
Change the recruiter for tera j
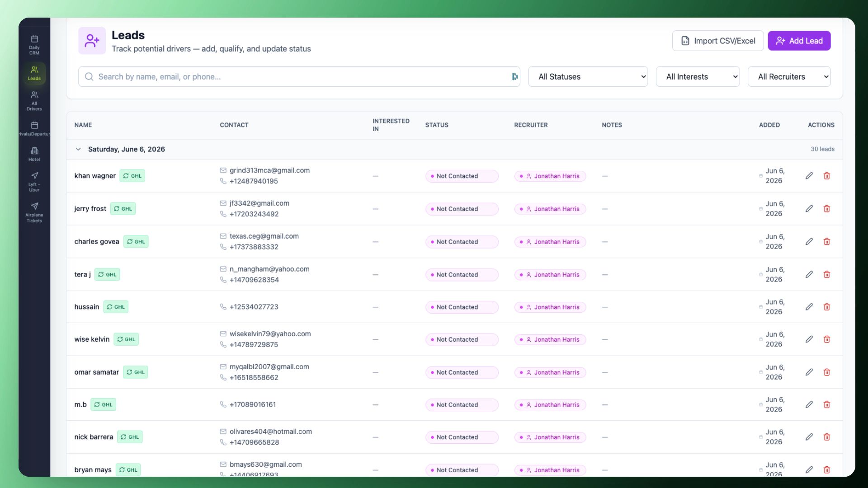click(x=550, y=275)
